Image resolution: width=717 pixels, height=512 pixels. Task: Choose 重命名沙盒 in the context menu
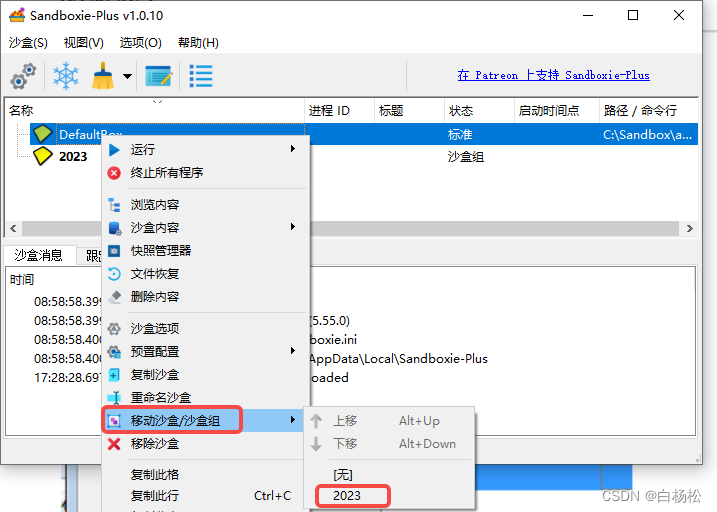[205, 398]
